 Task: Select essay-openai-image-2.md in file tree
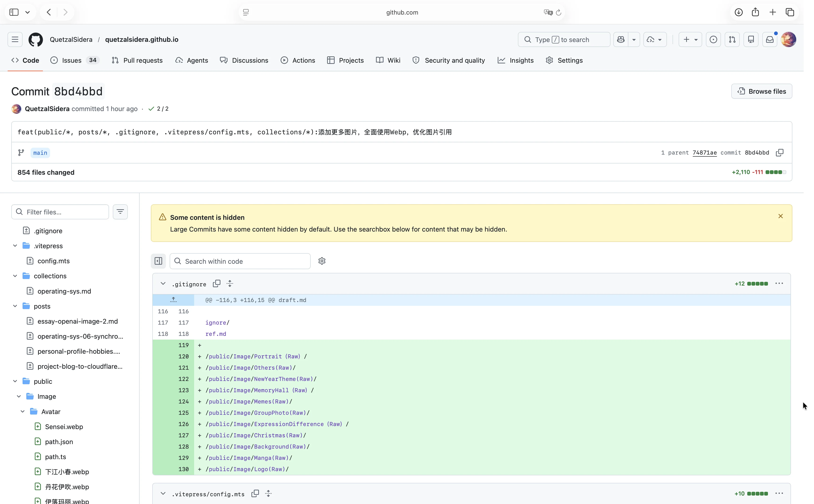click(x=78, y=321)
